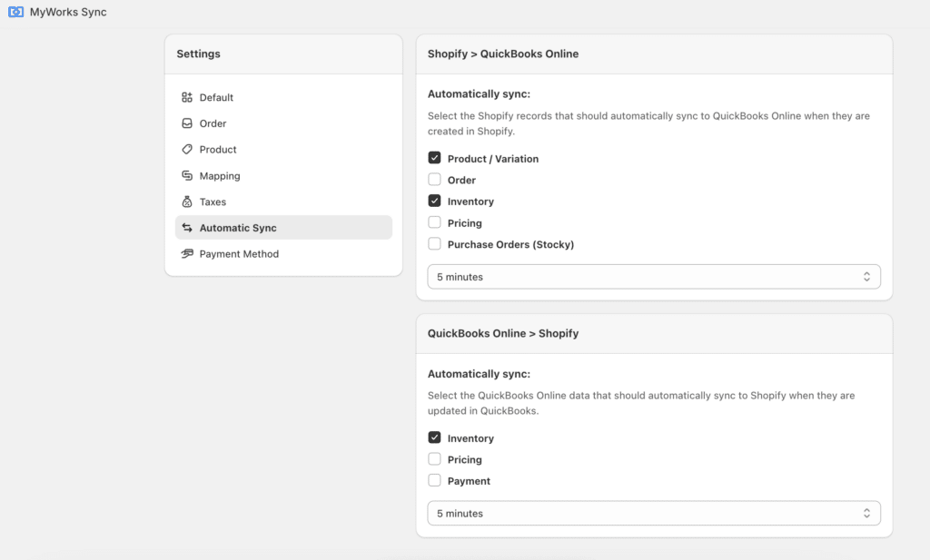Check the Purchase Orders (Stocky) checkbox
Viewport: 930px width, 560px height.
click(x=435, y=243)
